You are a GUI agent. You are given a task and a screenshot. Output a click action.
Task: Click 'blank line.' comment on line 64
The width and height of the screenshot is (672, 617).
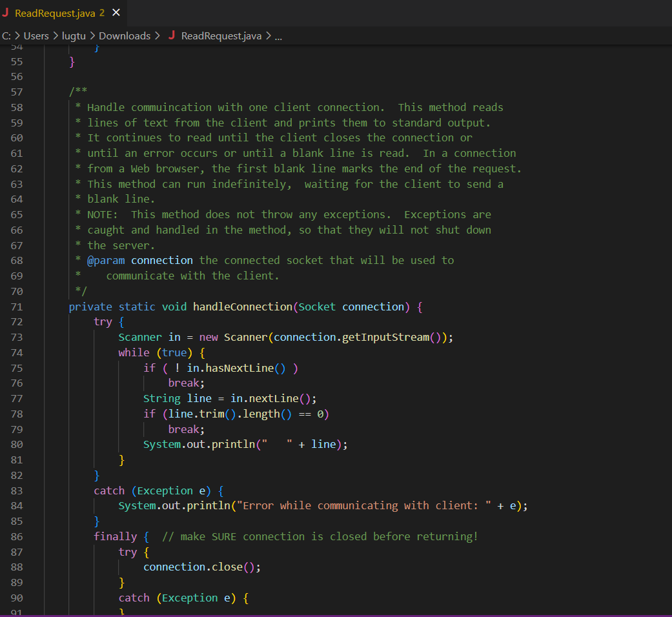click(121, 199)
